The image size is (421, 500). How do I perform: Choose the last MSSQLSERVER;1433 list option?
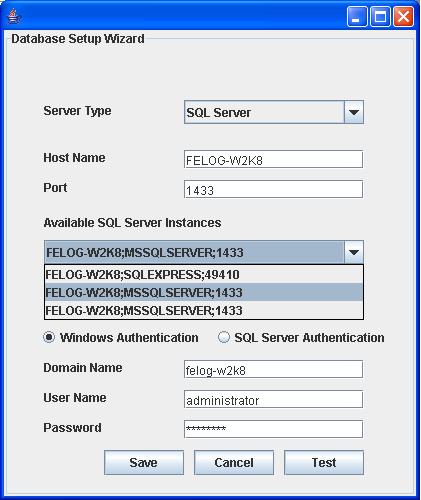[204, 310]
